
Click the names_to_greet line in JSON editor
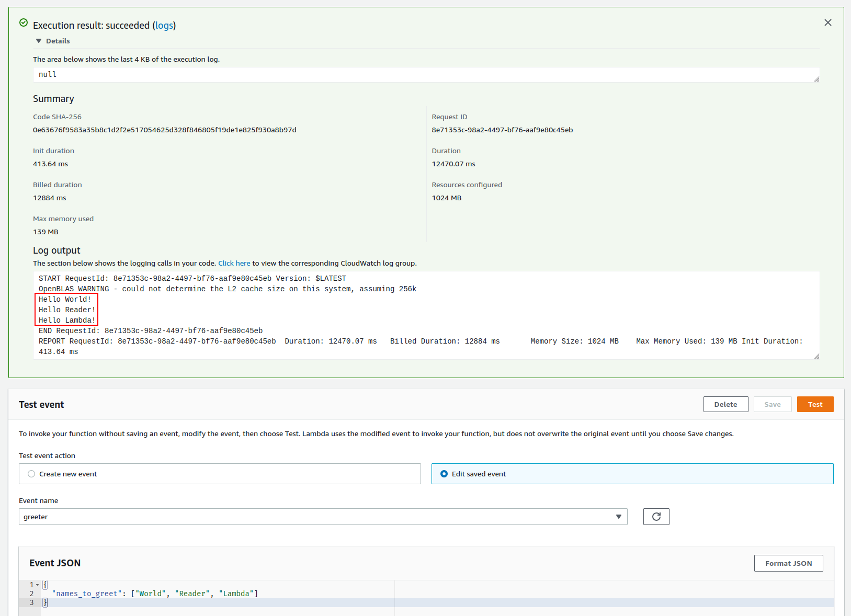pyautogui.click(x=155, y=594)
